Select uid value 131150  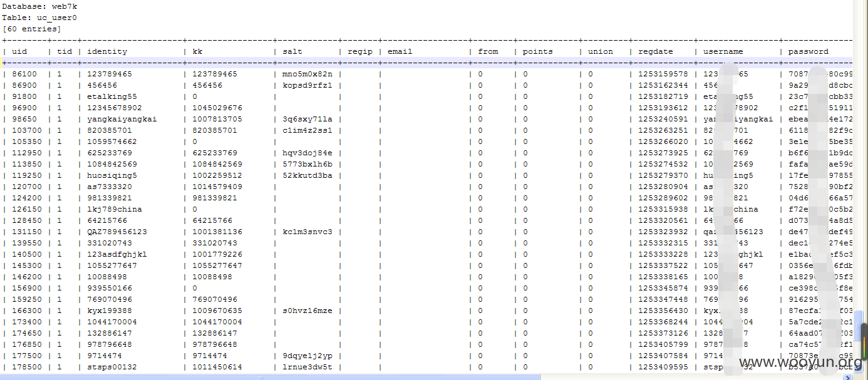click(27, 232)
